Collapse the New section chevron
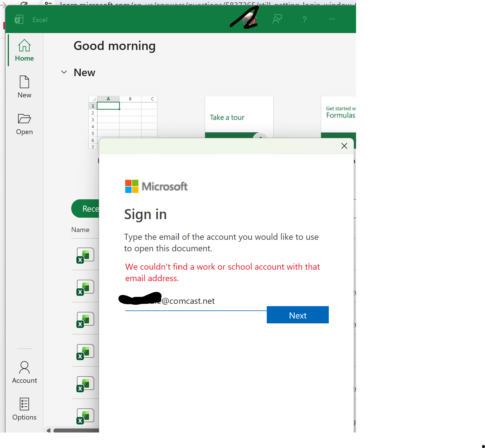The width and height of the screenshot is (485, 448). point(64,72)
